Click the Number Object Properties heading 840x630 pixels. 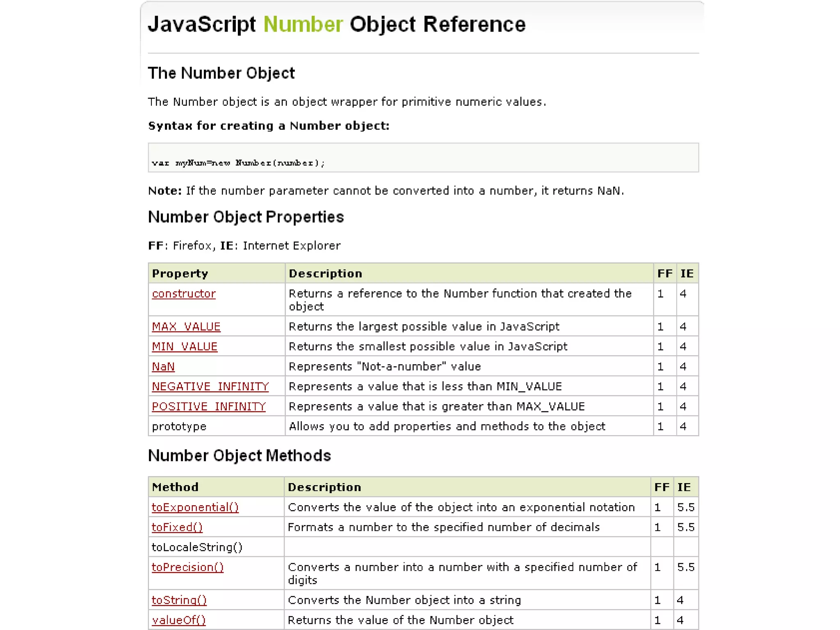click(x=246, y=217)
